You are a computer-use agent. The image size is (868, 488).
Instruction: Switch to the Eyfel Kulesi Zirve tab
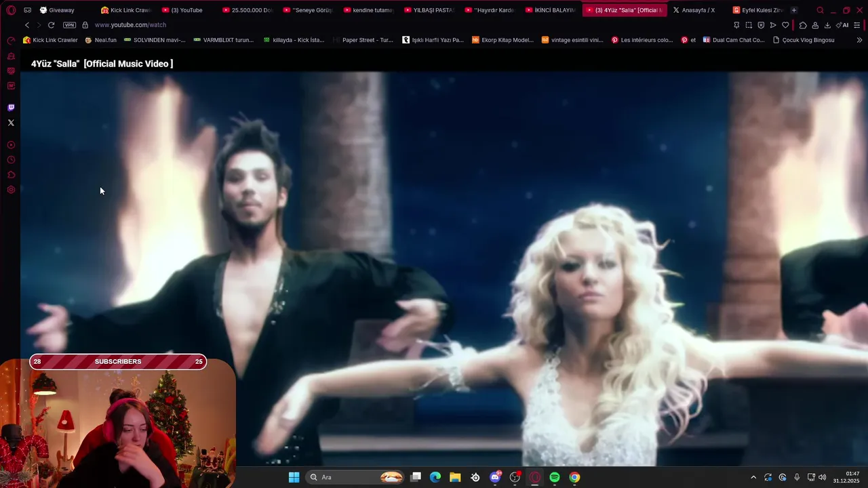pyautogui.click(x=758, y=10)
